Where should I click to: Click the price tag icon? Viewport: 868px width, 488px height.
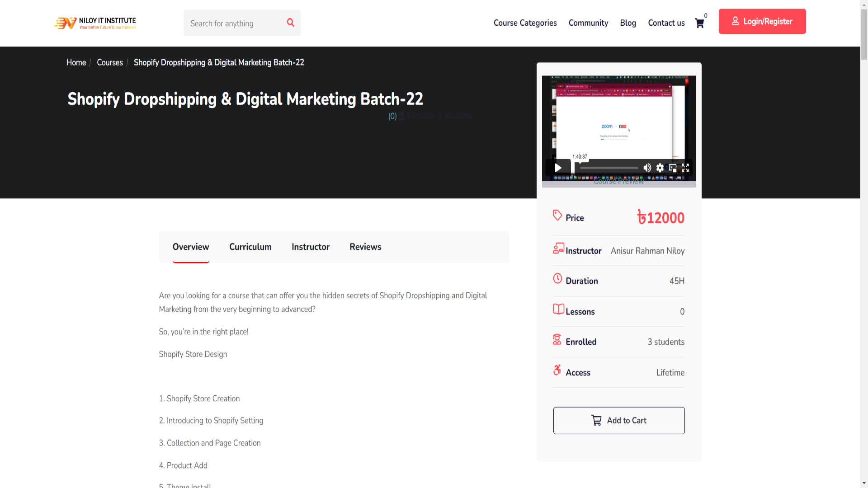coord(557,215)
